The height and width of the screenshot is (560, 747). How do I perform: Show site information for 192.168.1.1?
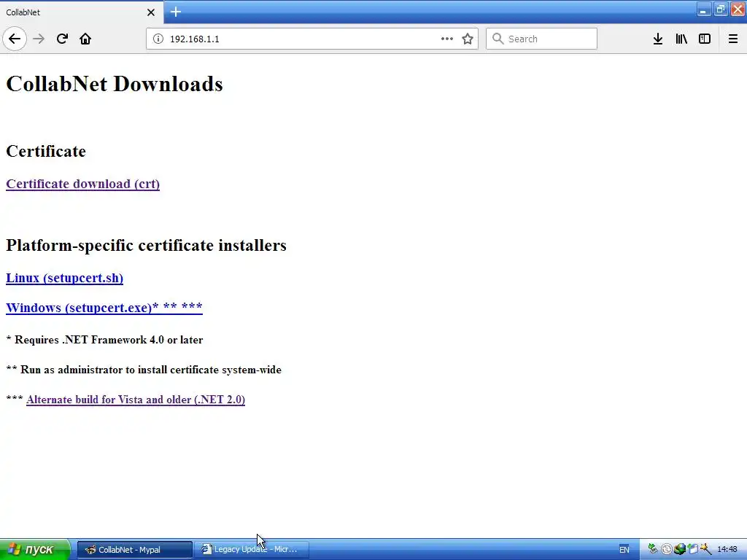pyautogui.click(x=158, y=39)
